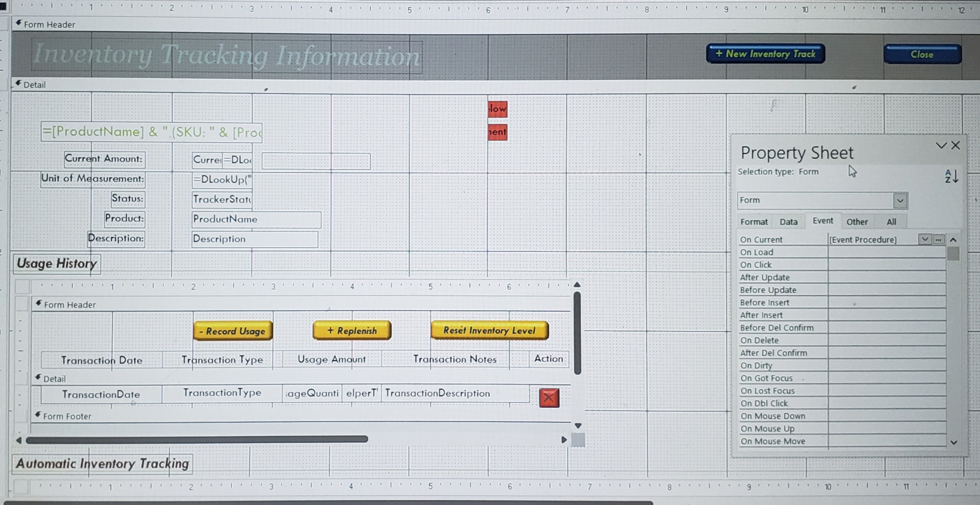Click the main Detail section bar
The image size is (980, 505).
(x=34, y=85)
